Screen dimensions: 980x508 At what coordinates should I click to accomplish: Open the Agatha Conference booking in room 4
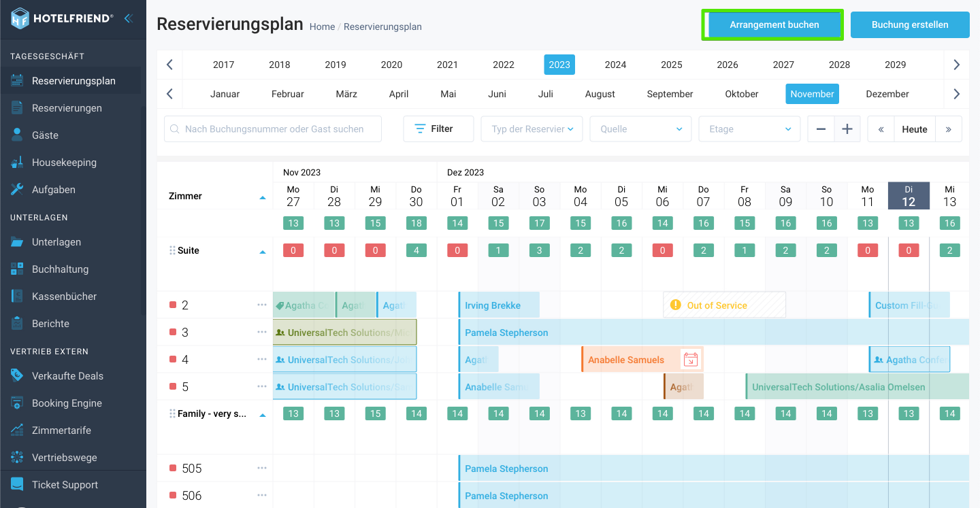(x=909, y=359)
